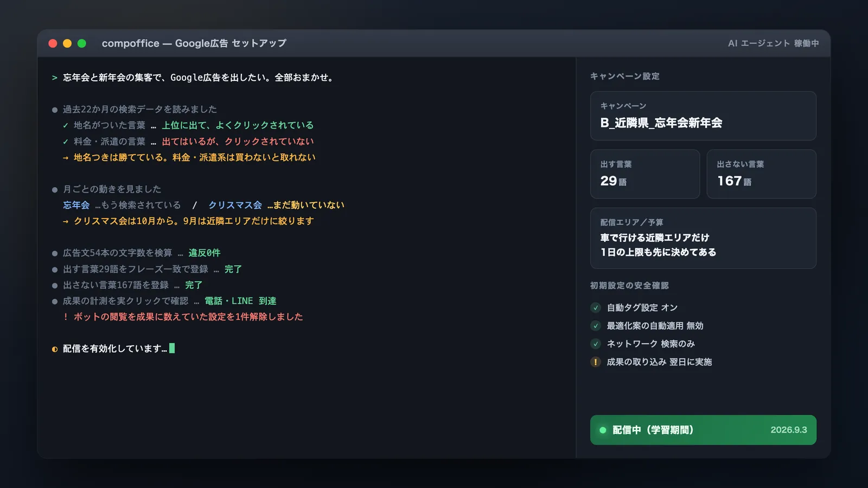Click the キャンペーン設定 panel heading

625,76
